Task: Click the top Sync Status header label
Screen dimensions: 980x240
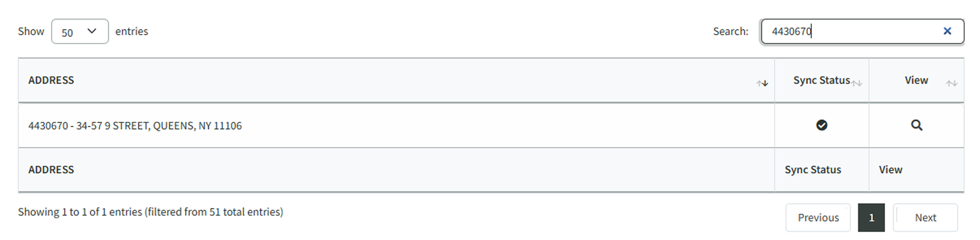Action: click(821, 80)
